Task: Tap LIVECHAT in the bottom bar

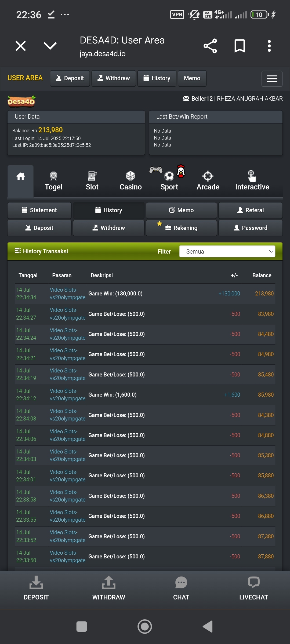Action: (253, 588)
